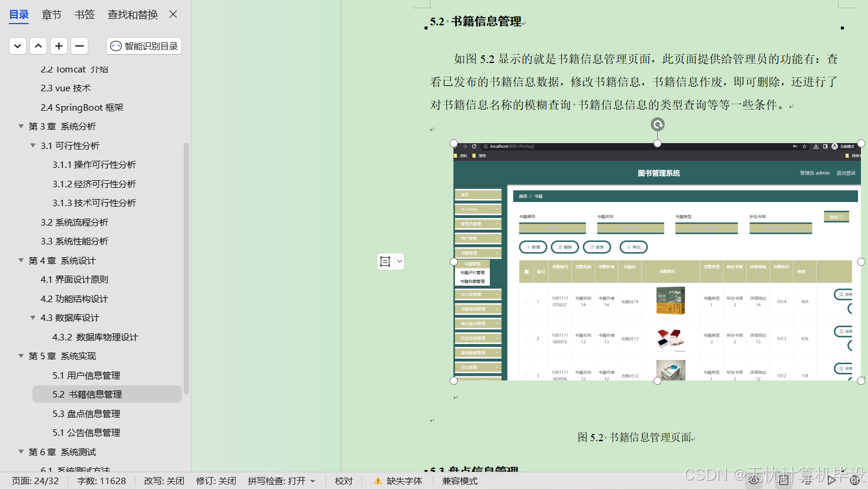
Task: Toggle 改写 overwrite mode in status bar
Action: (164, 481)
